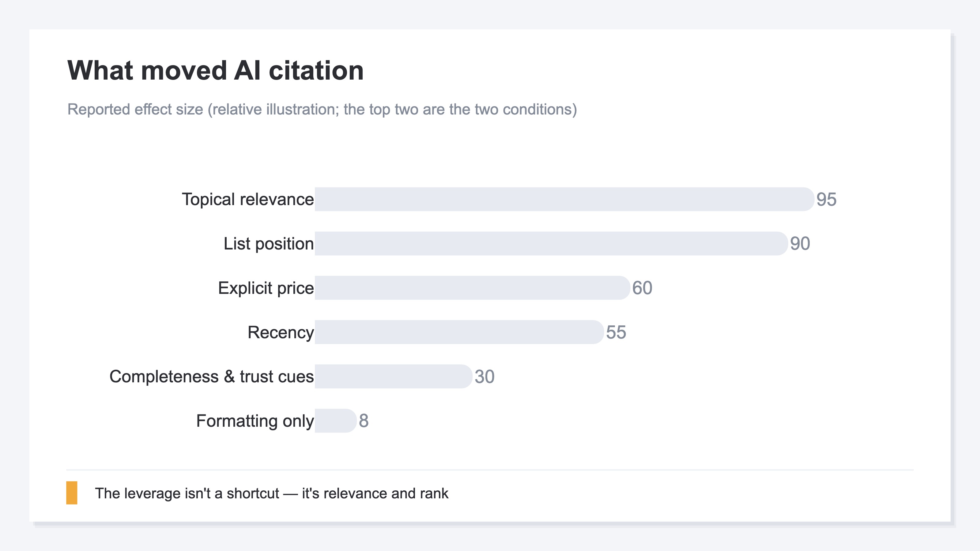Viewport: 980px width, 551px height.
Task: Click the 'Explicit price' row label
Action: click(266, 288)
